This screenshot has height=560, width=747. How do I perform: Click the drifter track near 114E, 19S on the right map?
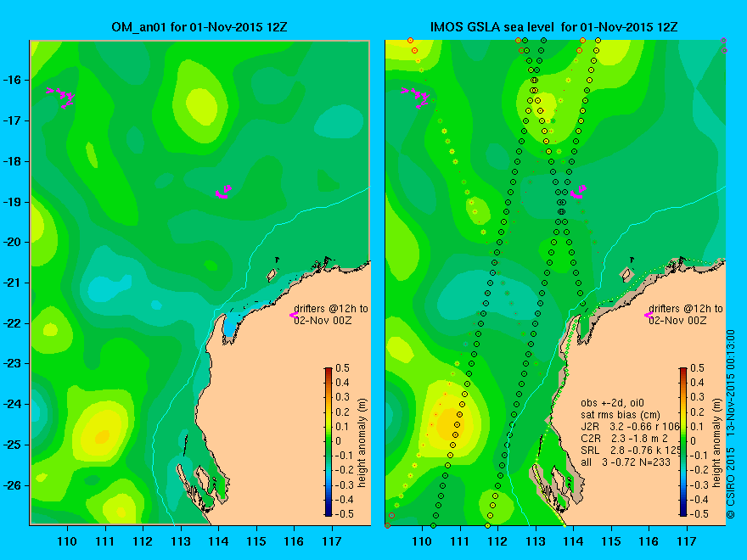[x=578, y=192]
